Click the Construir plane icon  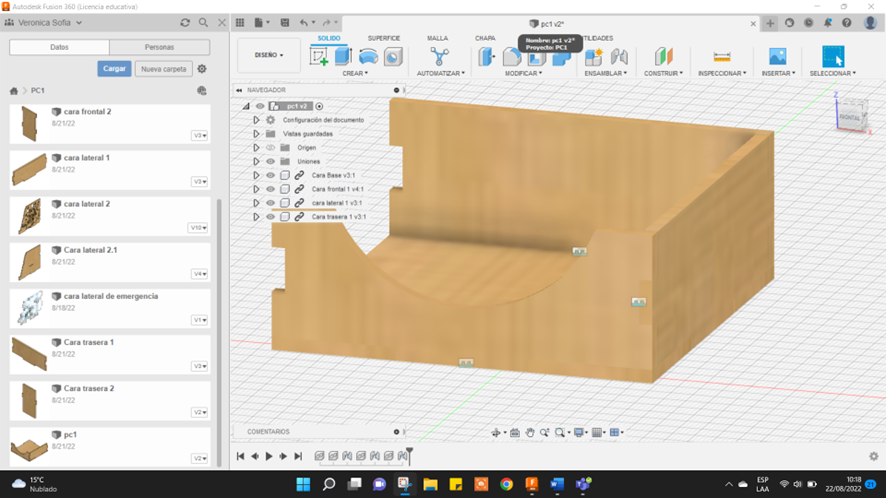pyautogui.click(x=663, y=57)
